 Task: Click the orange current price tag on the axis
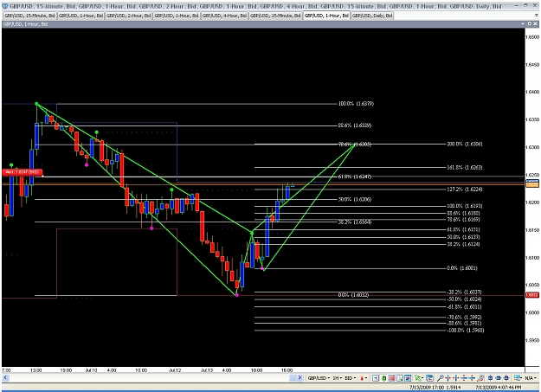(531, 184)
